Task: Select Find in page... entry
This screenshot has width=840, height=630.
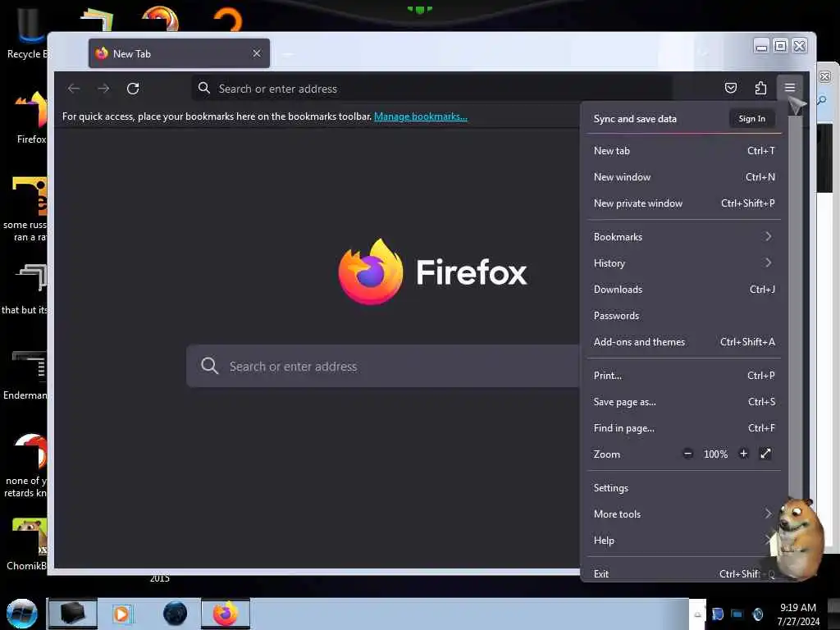Action: tap(684, 427)
